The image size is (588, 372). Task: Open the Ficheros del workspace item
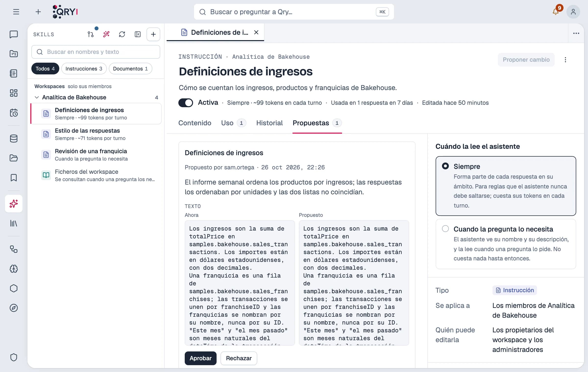(x=96, y=175)
